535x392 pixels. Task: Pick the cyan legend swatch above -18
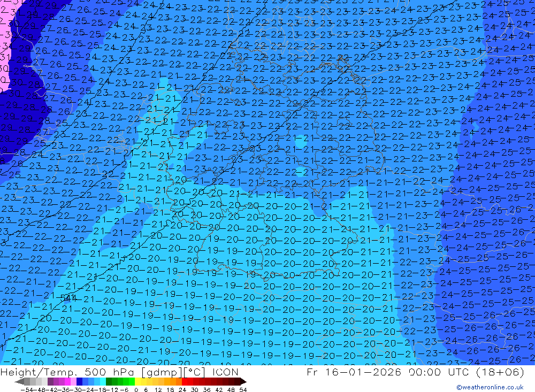click(103, 381)
